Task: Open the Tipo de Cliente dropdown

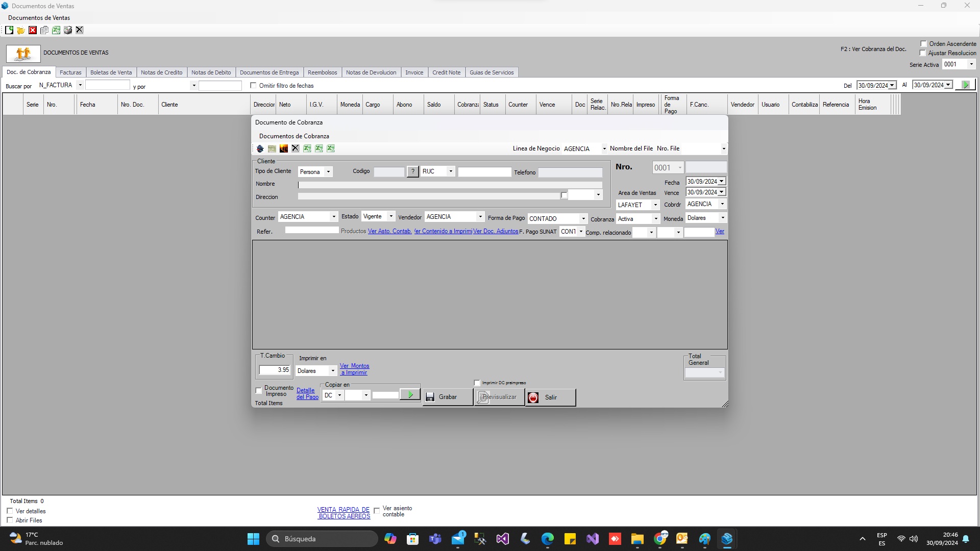Action: [329, 171]
